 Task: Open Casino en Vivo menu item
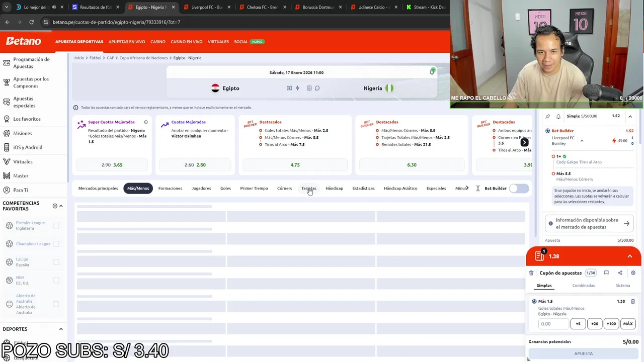point(187,42)
